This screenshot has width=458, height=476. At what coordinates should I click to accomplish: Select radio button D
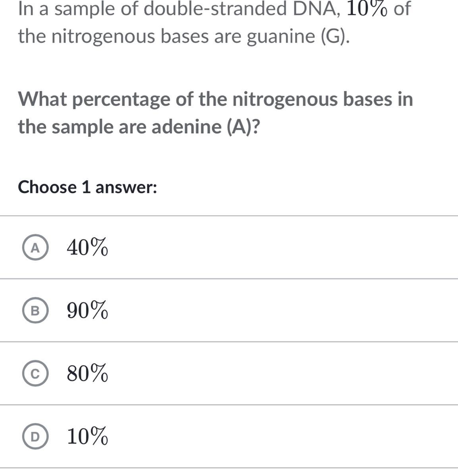click(x=35, y=437)
